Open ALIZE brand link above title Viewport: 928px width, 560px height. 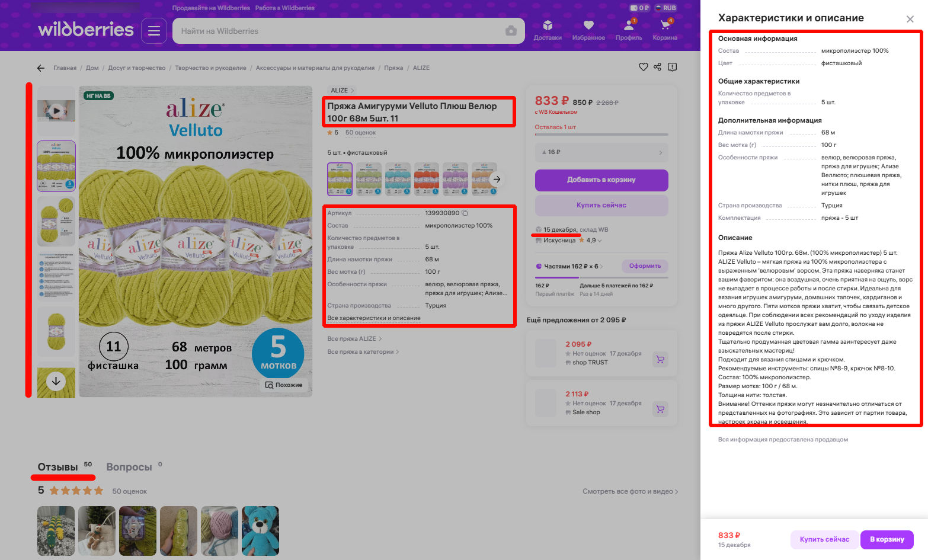342,91
